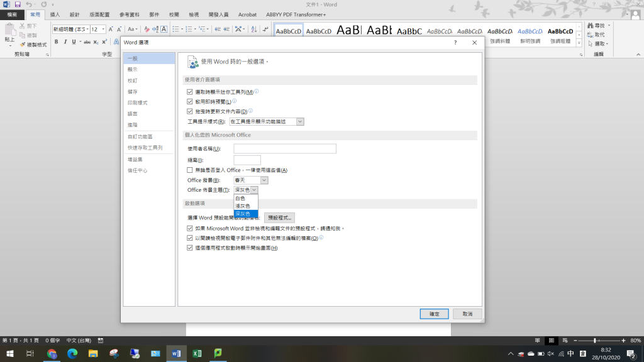Click the character border icon

164,29
